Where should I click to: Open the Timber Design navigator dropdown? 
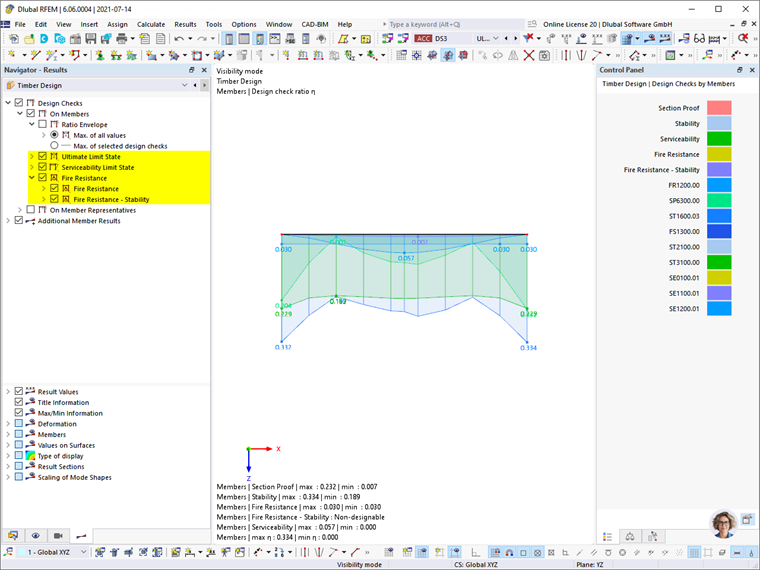point(184,85)
